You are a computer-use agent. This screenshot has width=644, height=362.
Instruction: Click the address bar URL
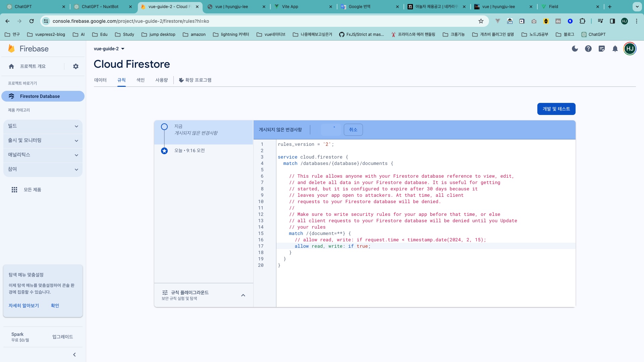(131, 21)
